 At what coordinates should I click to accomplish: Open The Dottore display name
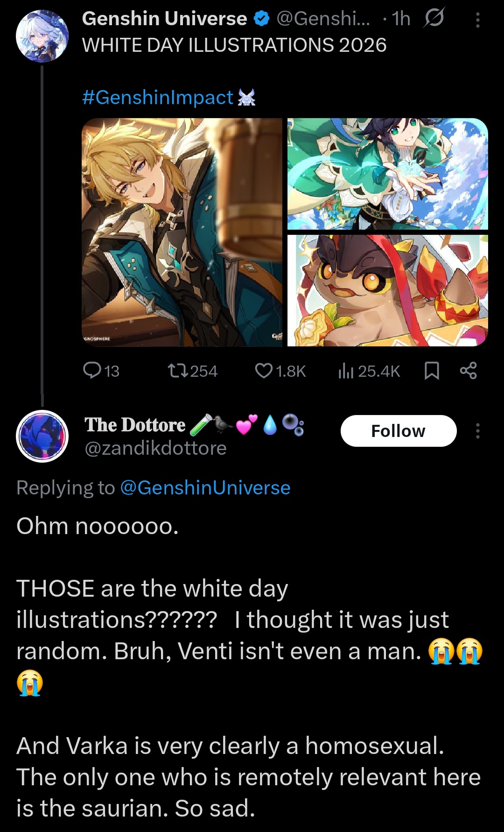click(135, 425)
